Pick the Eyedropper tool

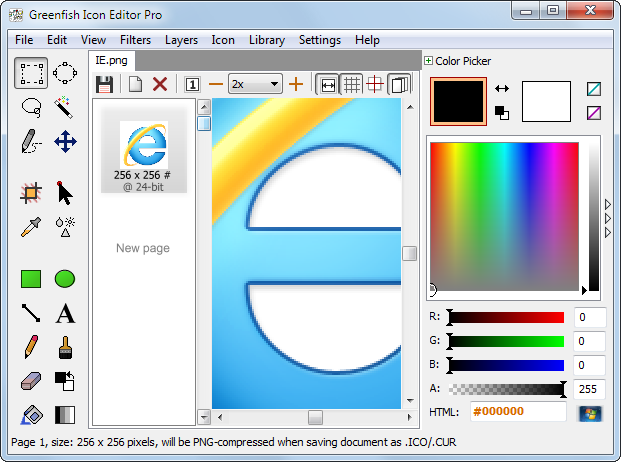click(30, 227)
